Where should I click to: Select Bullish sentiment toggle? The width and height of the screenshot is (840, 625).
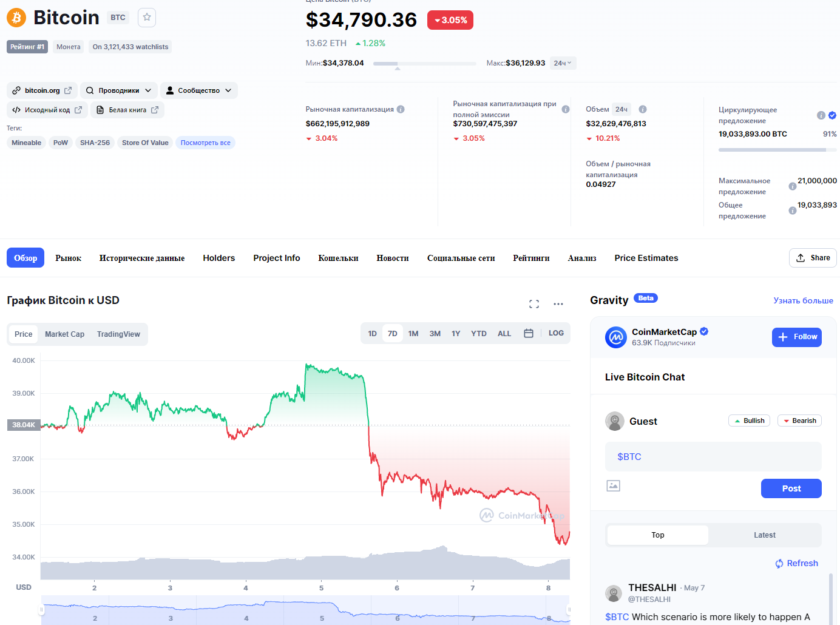coord(749,421)
